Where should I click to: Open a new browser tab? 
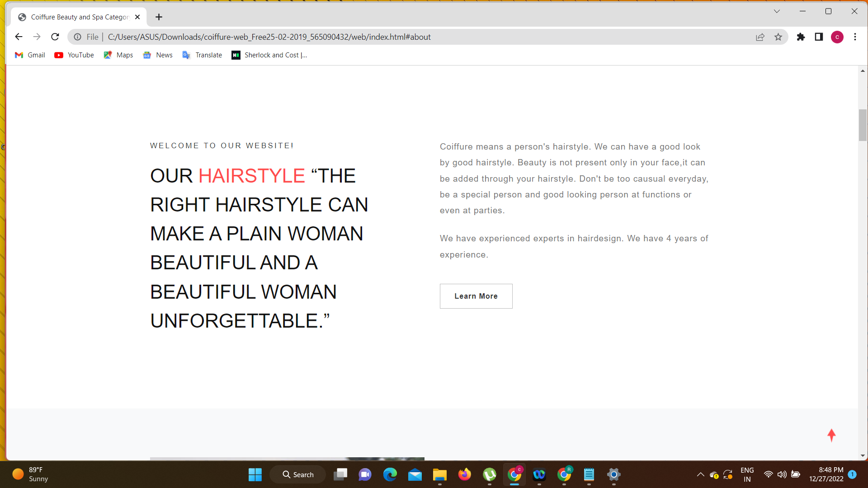(x=159, y=17)
